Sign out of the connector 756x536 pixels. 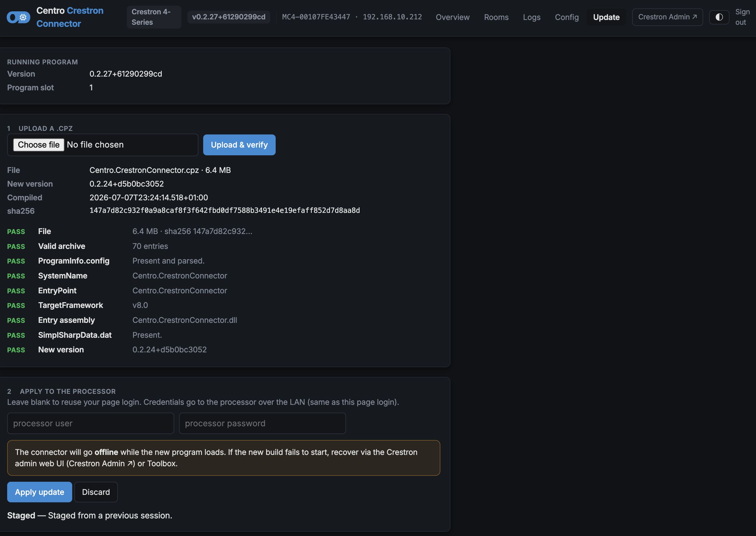[742, 17]
